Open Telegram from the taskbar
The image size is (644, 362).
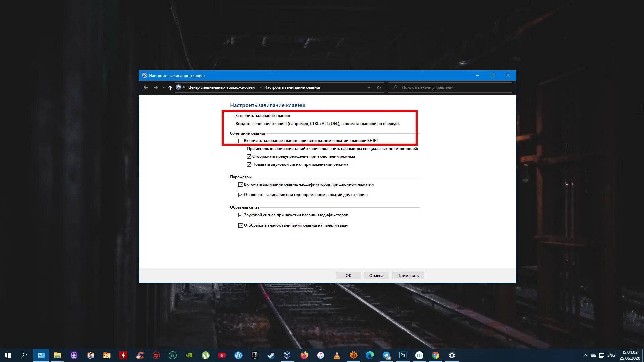click(386, 355)
